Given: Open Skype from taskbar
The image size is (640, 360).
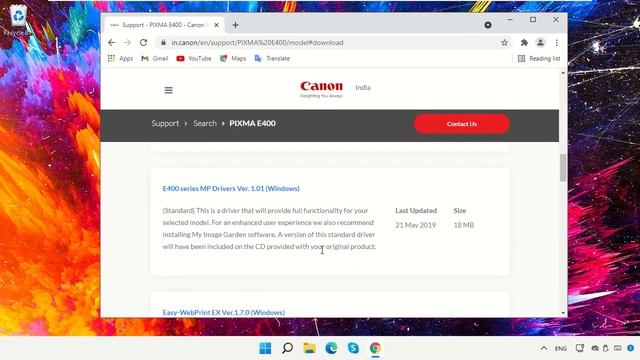Looking at the screenshot, I should (353, 348).
